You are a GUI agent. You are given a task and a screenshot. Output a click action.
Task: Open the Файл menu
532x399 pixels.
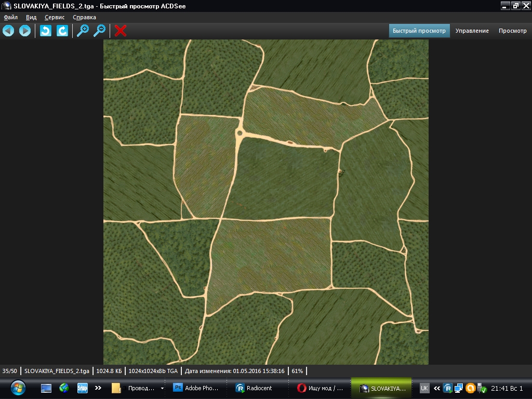point(10,17)
